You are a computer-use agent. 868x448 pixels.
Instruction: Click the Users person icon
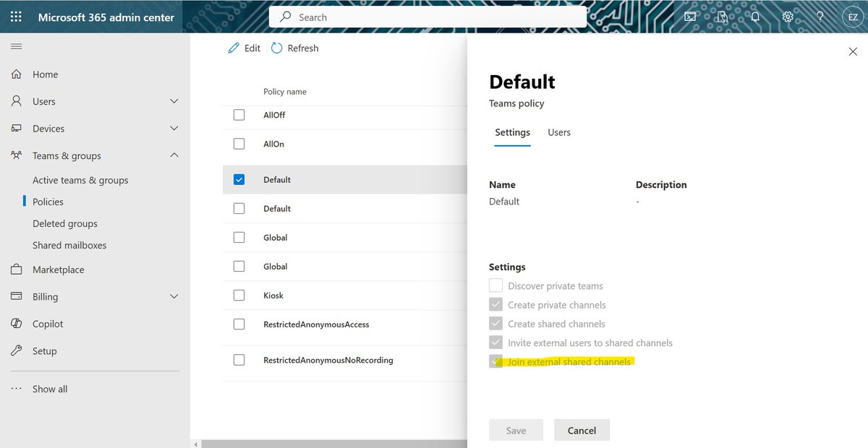pyautogui.click(x=16, y=101)
